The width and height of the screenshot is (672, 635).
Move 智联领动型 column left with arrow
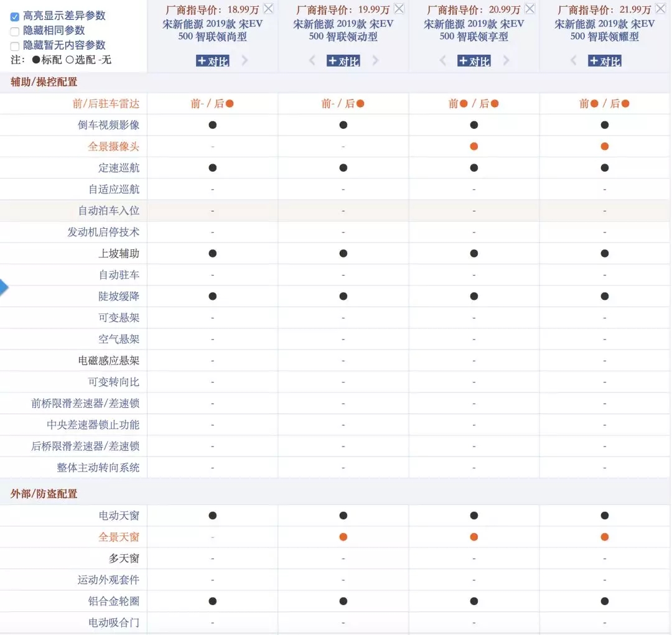tap(312, 60)
